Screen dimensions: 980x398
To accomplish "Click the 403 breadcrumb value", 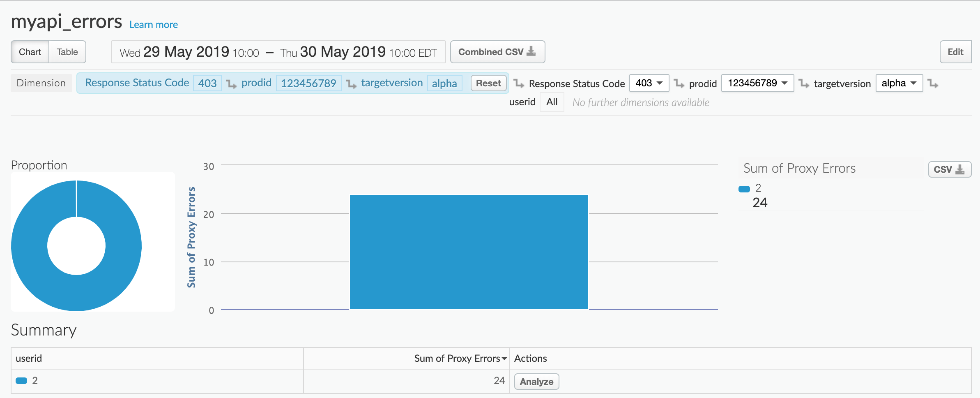I will pyautogui.click(x=207, y=83).
